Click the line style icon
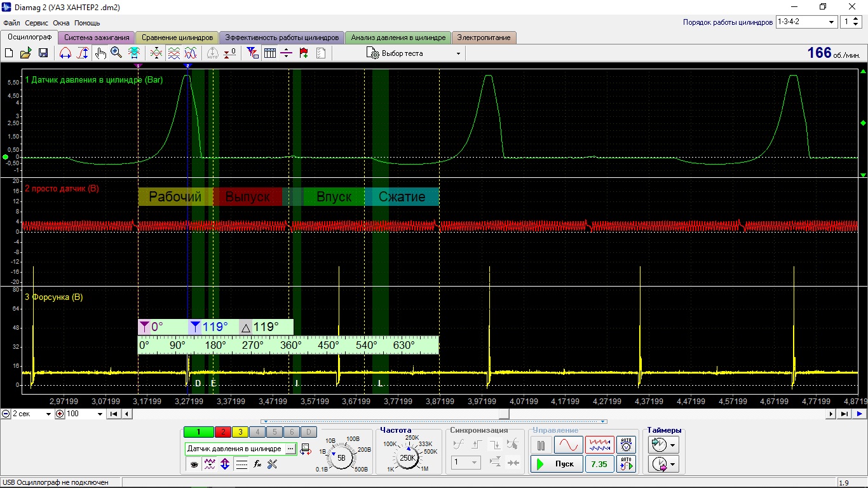Screen dimensions: 868x488 [241, 464]
